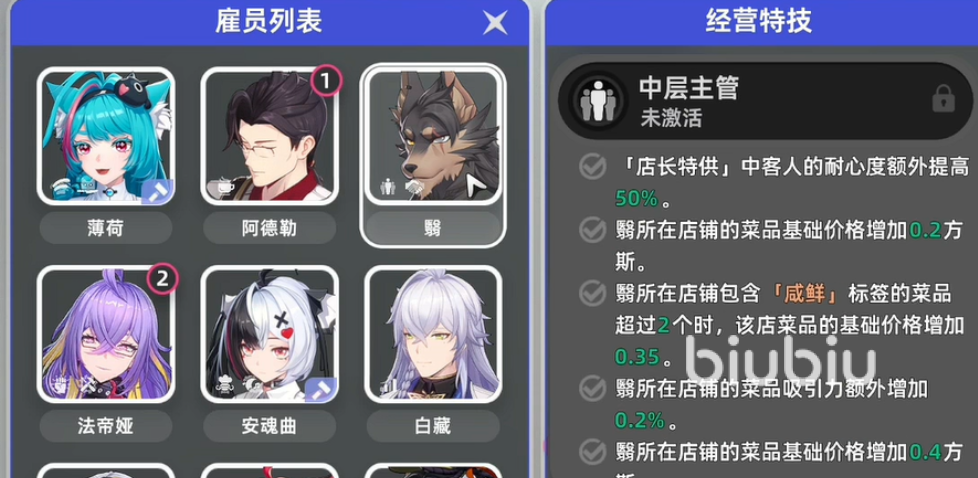Close the 雇员列表 panel with X
978x478 pixels.
coord(495,23)
